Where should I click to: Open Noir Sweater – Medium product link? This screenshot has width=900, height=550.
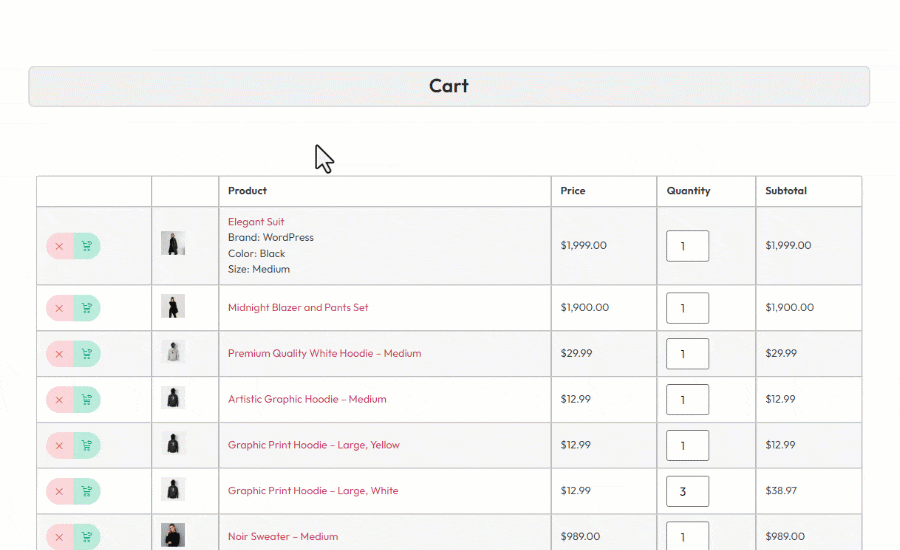pyautogui.click(x=282, y=537)
